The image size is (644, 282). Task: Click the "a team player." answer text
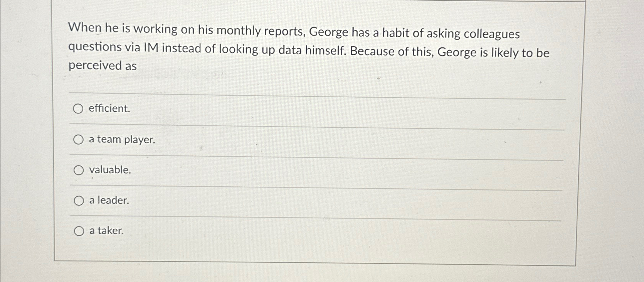coord(121,140)
